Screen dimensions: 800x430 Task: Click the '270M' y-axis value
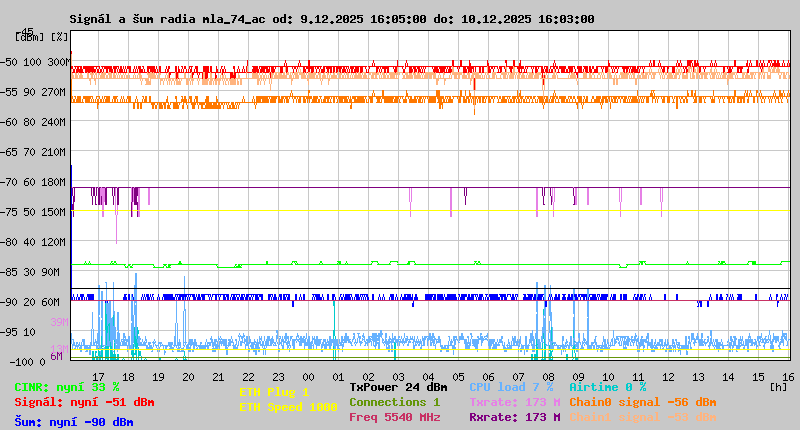(56, 92)
